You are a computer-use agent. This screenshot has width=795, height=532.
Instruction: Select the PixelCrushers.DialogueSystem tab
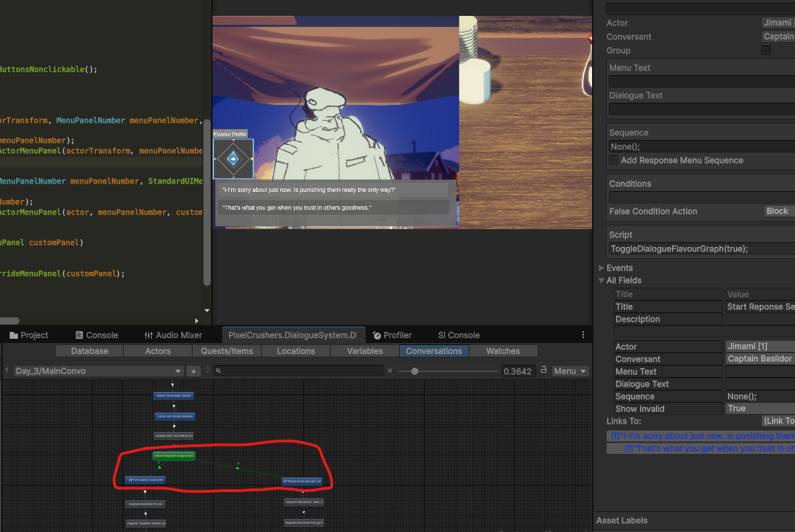pyautogui.click(x=293, y=335)
